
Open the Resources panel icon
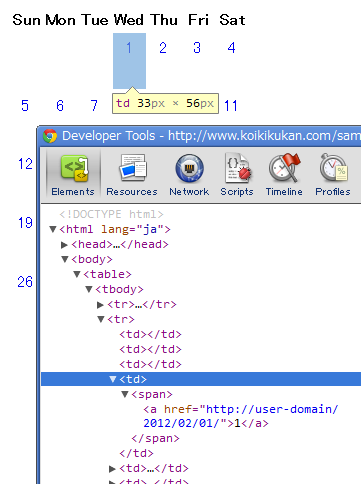133,167
